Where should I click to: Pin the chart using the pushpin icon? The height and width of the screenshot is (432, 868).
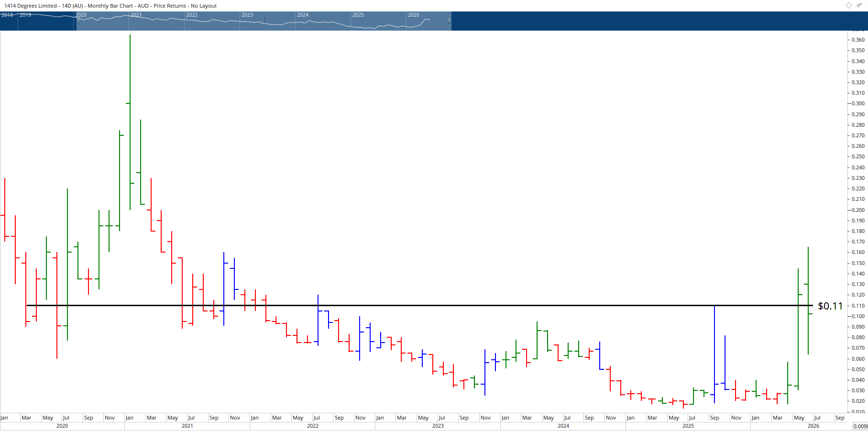859,5
